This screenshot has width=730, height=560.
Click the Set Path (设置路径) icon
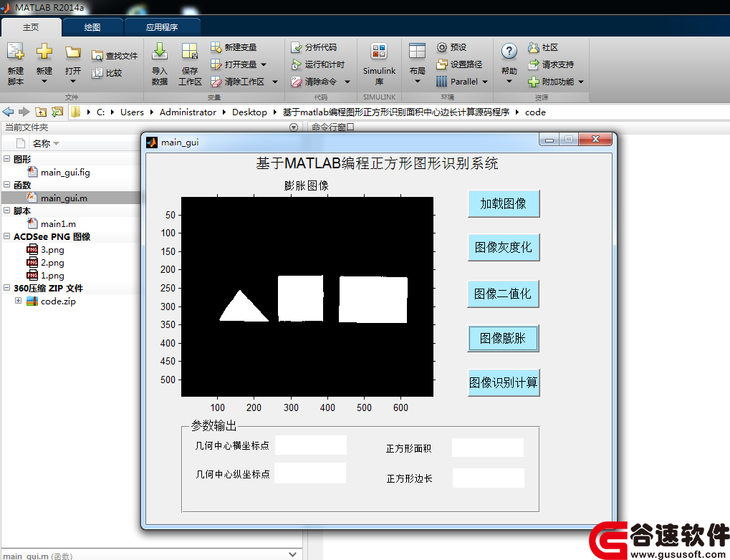442,64
